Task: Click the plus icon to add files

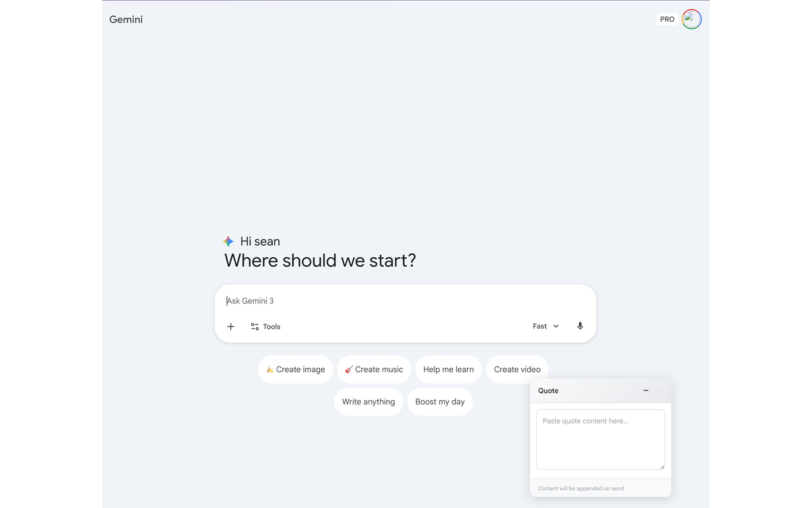Action: (x=231, y=326)
